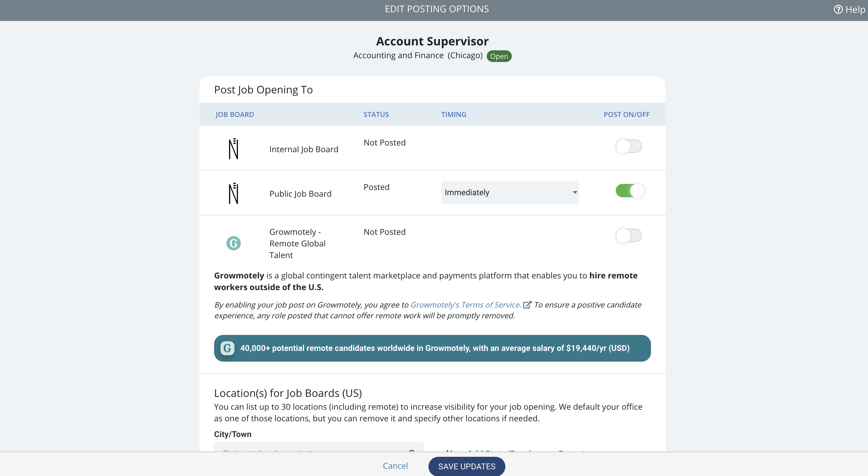The image size is (868, 476).
Task: Click the Public Job Board logo icon
Action: (x=234, y=193)
